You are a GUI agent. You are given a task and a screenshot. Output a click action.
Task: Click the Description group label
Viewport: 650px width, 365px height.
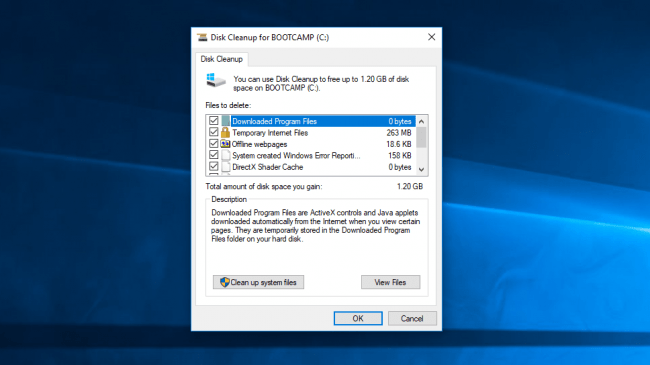point(229,200)
